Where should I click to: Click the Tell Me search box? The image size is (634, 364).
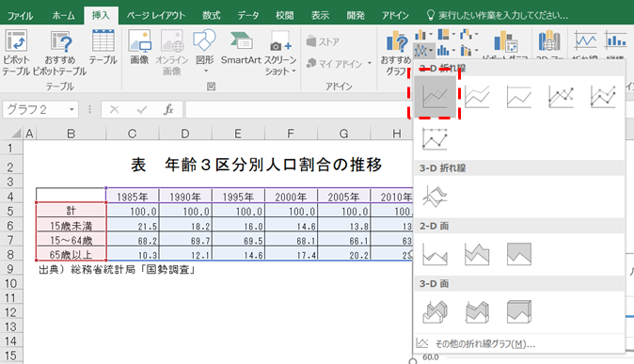(x=499, y=16)
